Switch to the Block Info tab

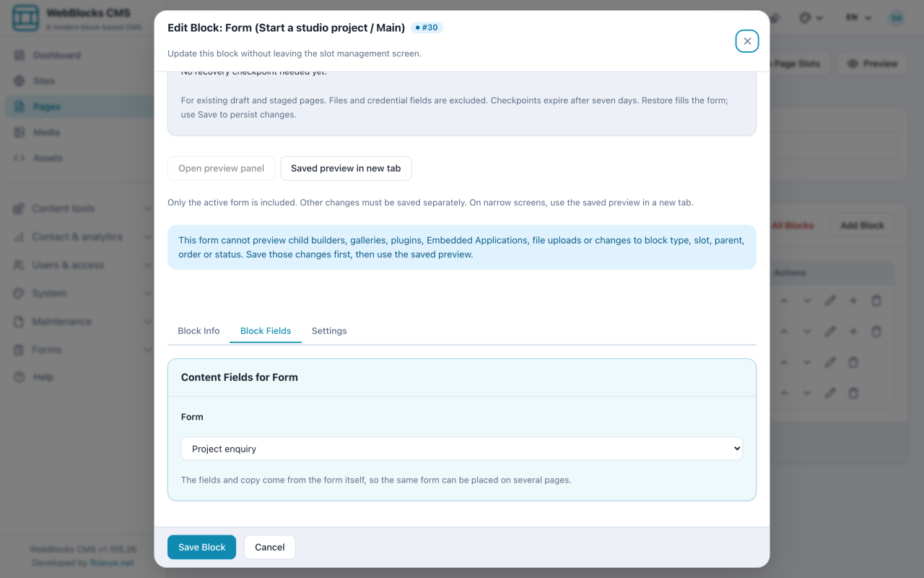(199, 331)
